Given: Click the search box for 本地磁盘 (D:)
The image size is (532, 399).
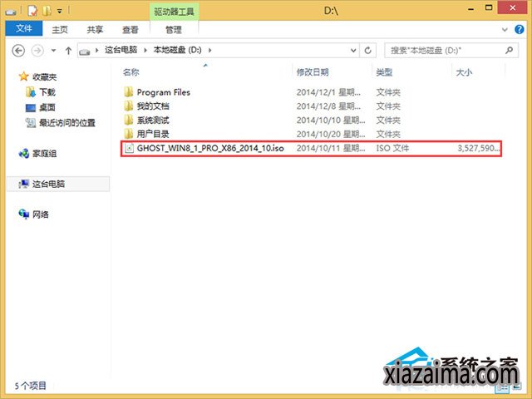Looking at the screenshot, I should pos(451,51).
